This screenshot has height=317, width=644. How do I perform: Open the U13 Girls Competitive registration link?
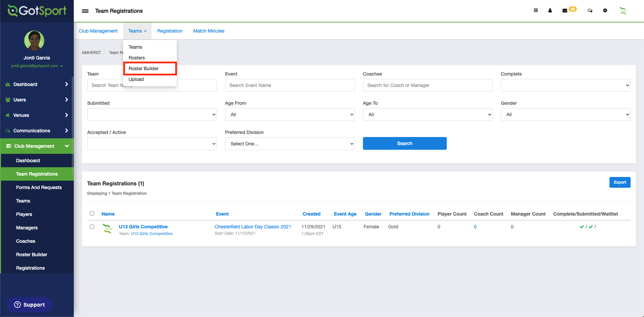click(x=143, y=227)
